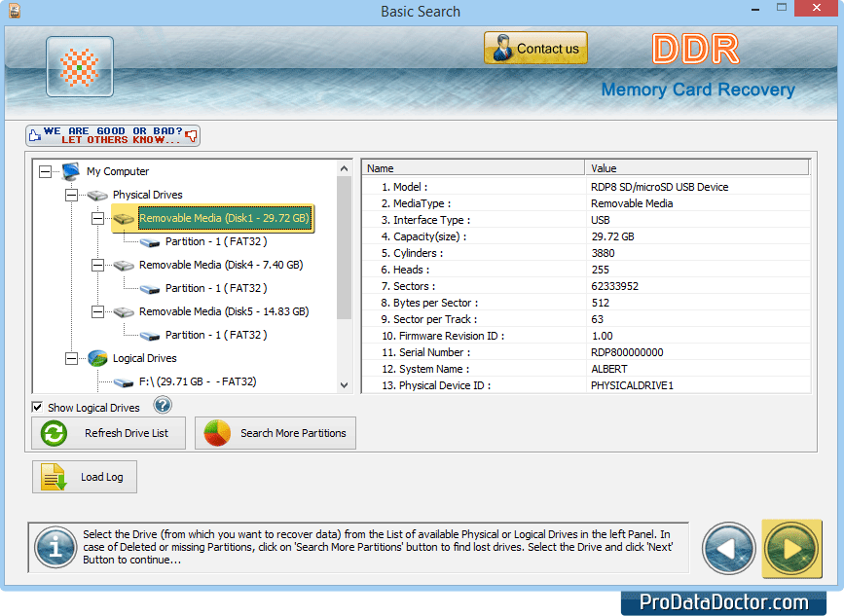Click Search More Partitions button

[x=275, y=433]
